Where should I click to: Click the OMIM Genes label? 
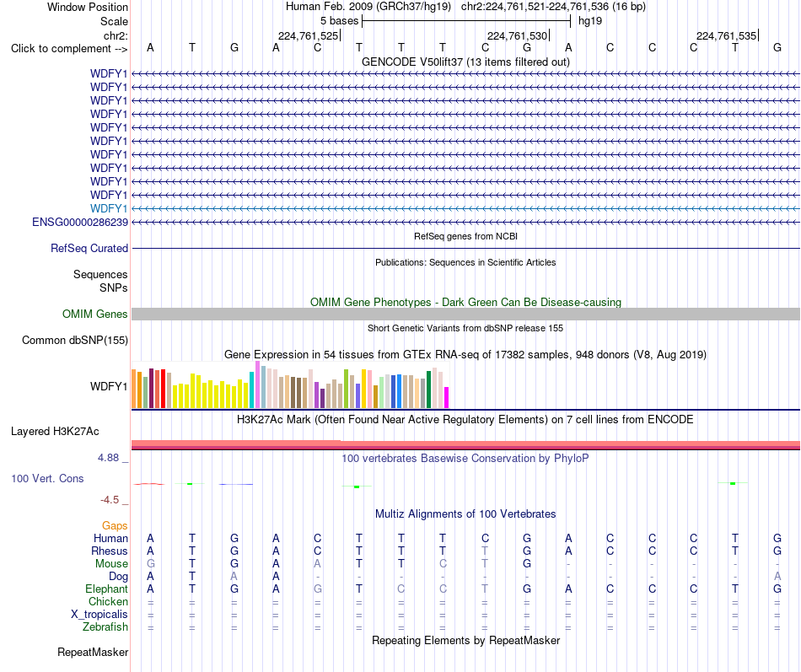pos(94,314)
